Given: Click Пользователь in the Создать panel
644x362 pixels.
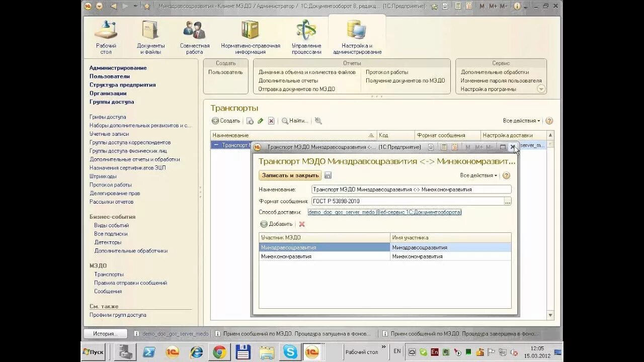Looking at the screenshot, I should pos(225,72).
